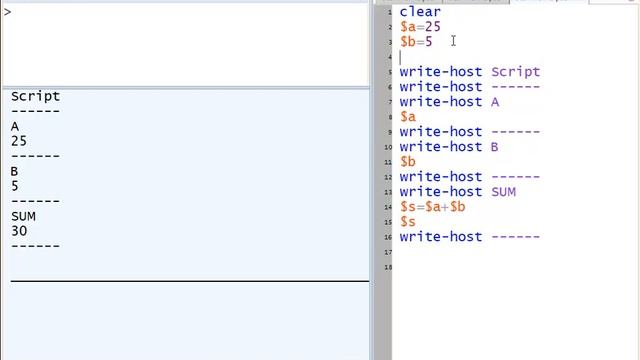Click line number 18 in editor gutter
The image size is (640, 360).
[388, 267]
